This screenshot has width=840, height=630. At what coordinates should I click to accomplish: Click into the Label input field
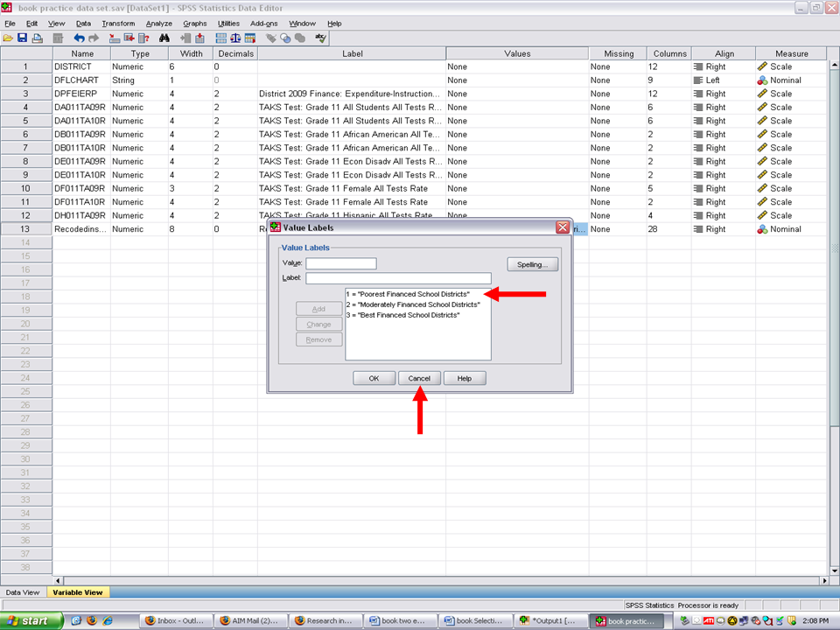point(397,278)
